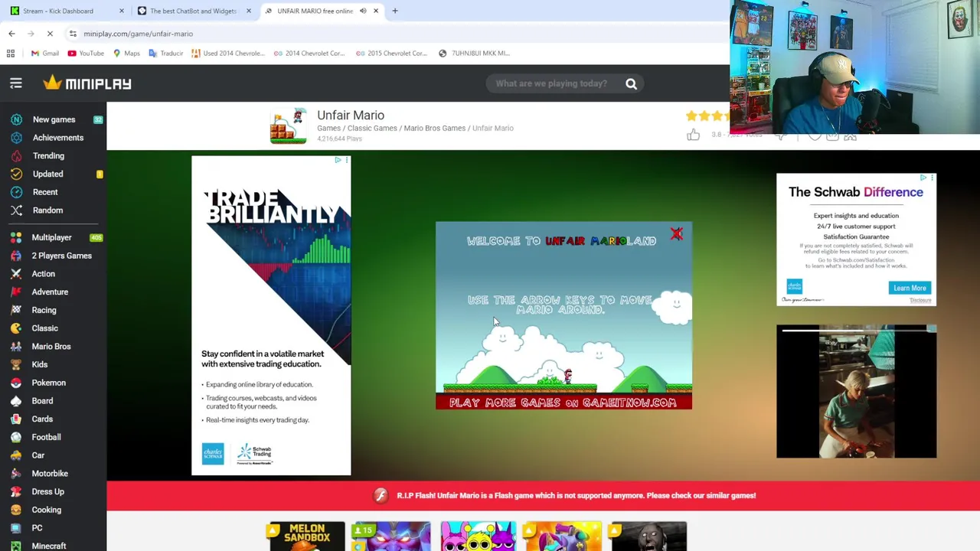This screenshot has height=551, width=980.
Task: View site information icon in address bar
Action: click(x=73, y=34)
